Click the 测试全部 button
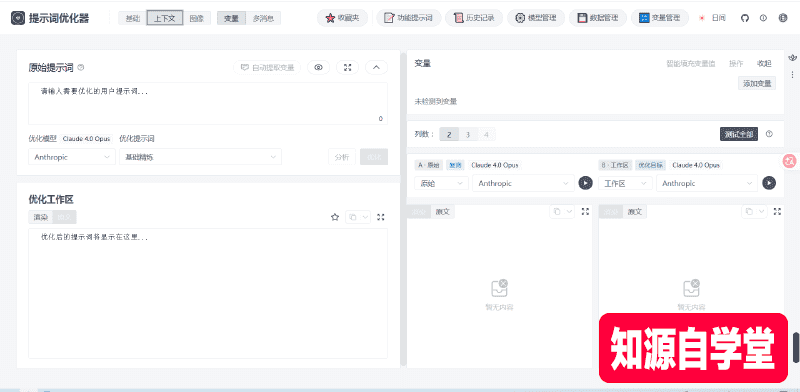Image resolution: width=800 pixels, height=392 pixels. point(739,134)
